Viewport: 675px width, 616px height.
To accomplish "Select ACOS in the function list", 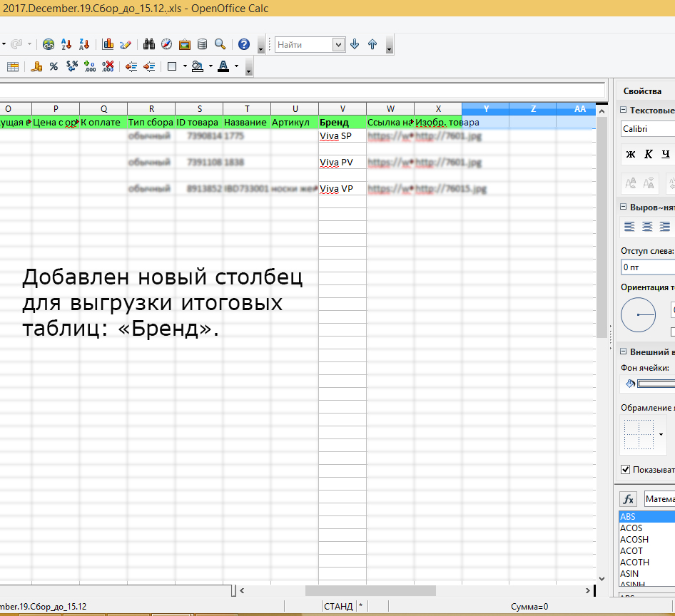I will pyautogui.click(x=631, y=528).
